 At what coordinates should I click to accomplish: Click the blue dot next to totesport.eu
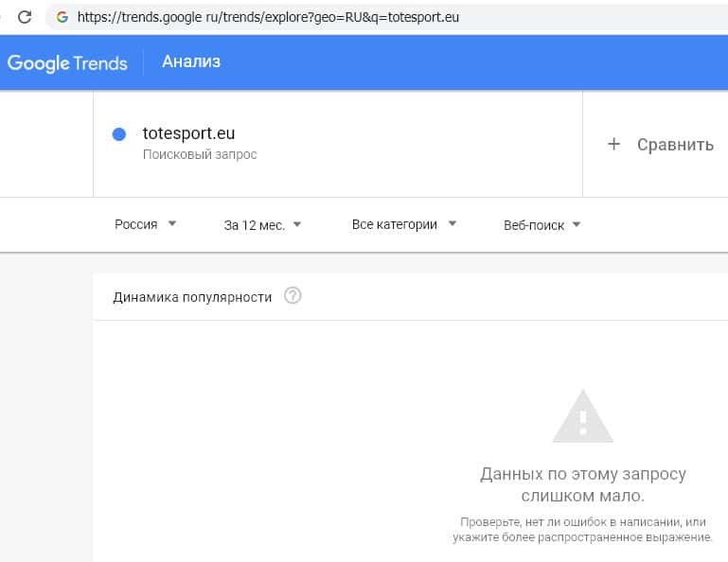119,134
